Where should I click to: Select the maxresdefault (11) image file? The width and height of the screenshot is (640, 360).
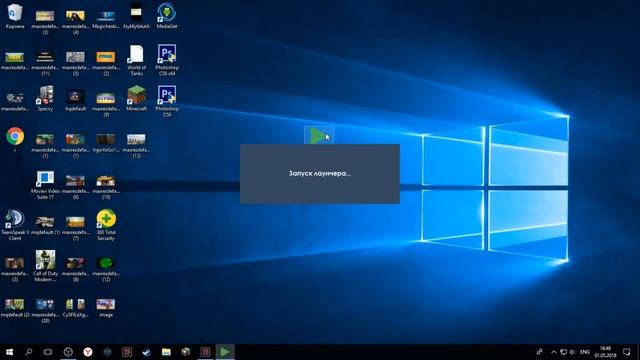(45, 63)
